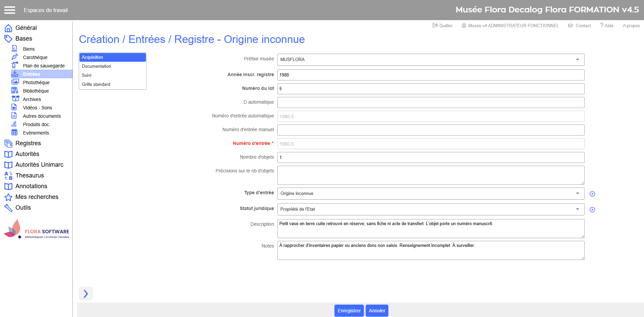The height and width of the screenshot is (317, 644).
Task: Click the Bibliothèque books icon
Action: pos(15,90)
